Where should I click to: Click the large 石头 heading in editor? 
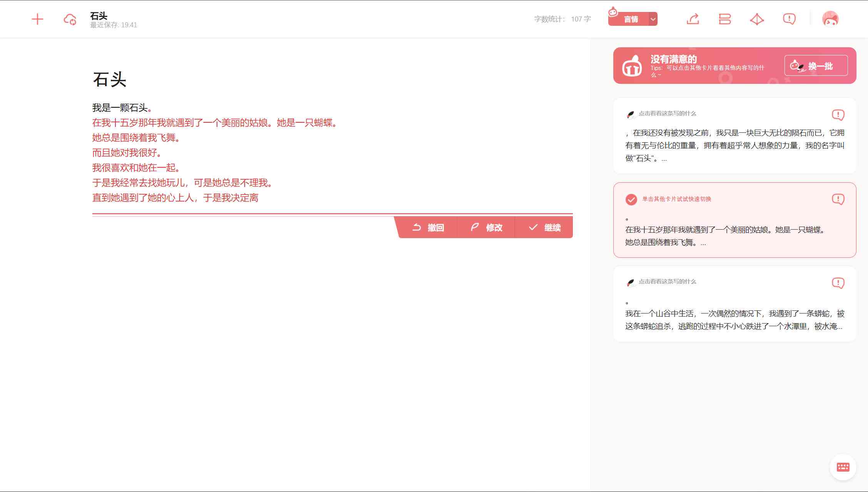[x=109, y=80]
